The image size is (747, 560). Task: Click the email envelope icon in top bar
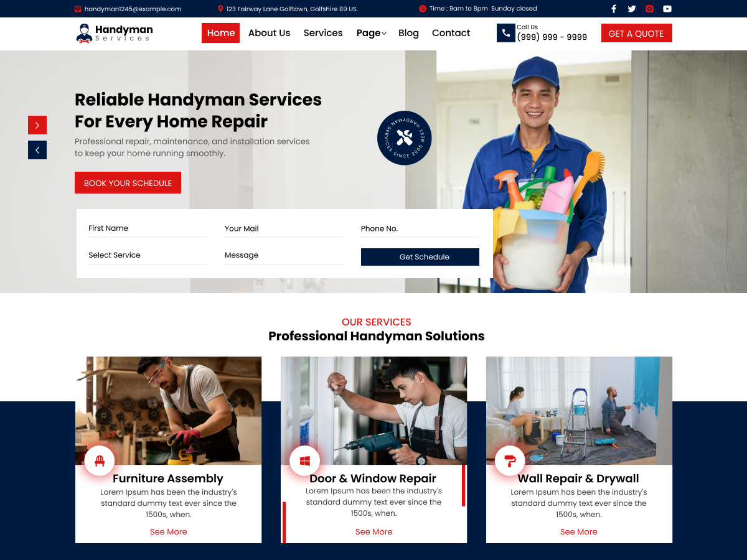[78, 9]
